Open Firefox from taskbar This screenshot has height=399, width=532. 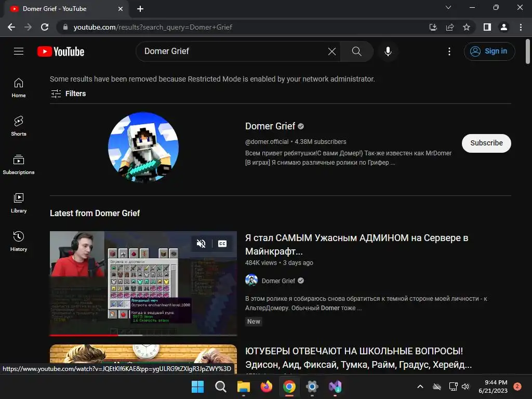(267, 387)
